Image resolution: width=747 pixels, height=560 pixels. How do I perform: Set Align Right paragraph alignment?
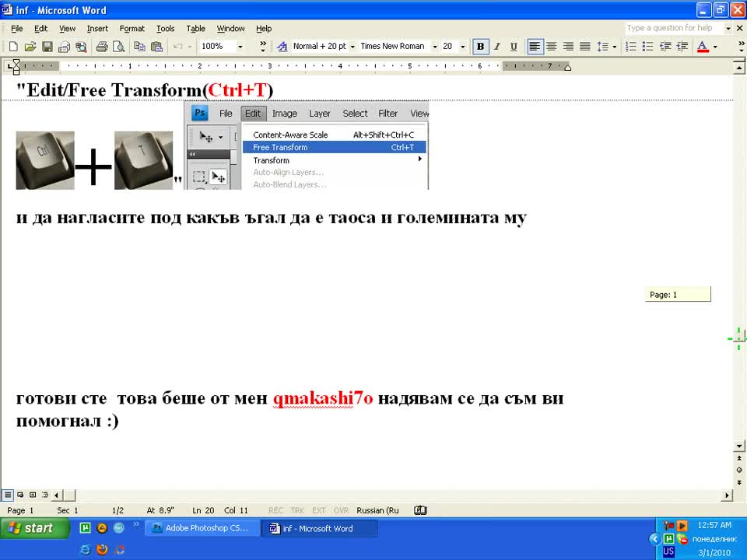click(568, 47)
